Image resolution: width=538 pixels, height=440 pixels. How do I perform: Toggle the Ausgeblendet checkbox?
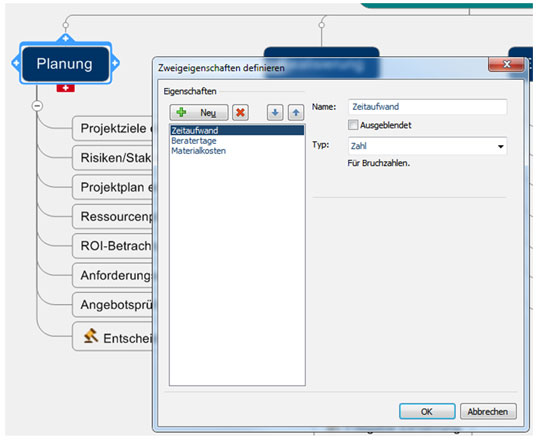point(353,125)
